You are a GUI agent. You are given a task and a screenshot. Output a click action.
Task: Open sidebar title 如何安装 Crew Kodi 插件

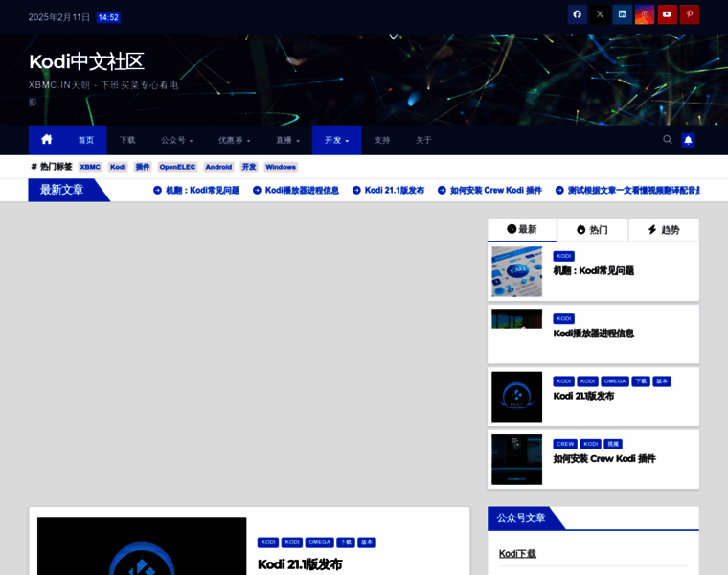(x=604, y=459)
